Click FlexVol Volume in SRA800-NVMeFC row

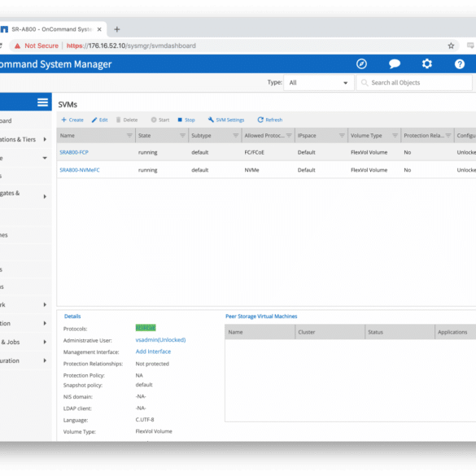click(369, 170)
